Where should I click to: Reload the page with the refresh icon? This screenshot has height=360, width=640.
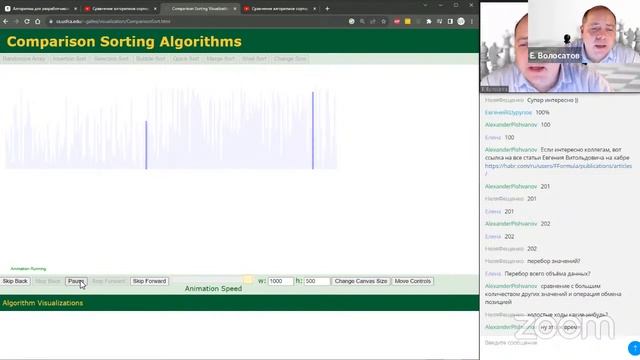(27, 21)
